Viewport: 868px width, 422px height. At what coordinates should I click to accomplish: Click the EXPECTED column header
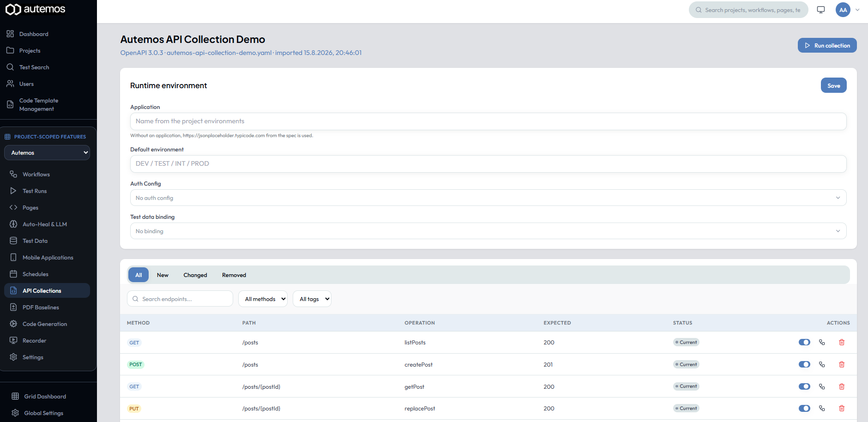pos(557,323)
